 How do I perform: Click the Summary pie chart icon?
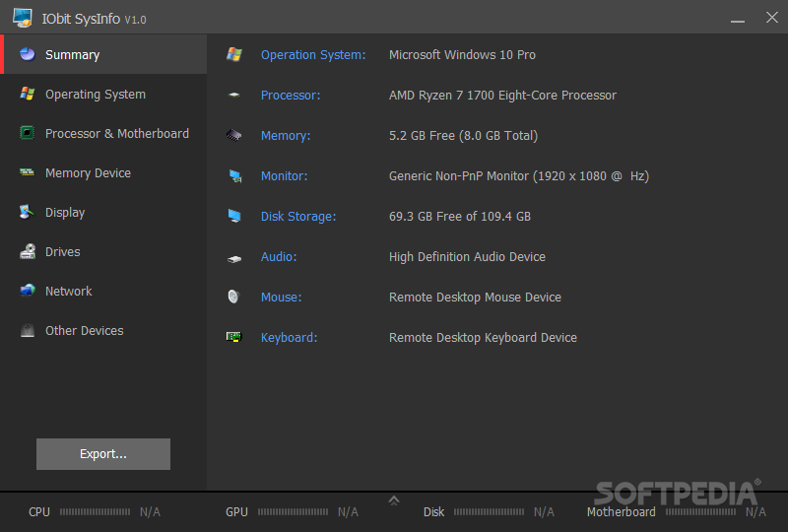point(28,54)
